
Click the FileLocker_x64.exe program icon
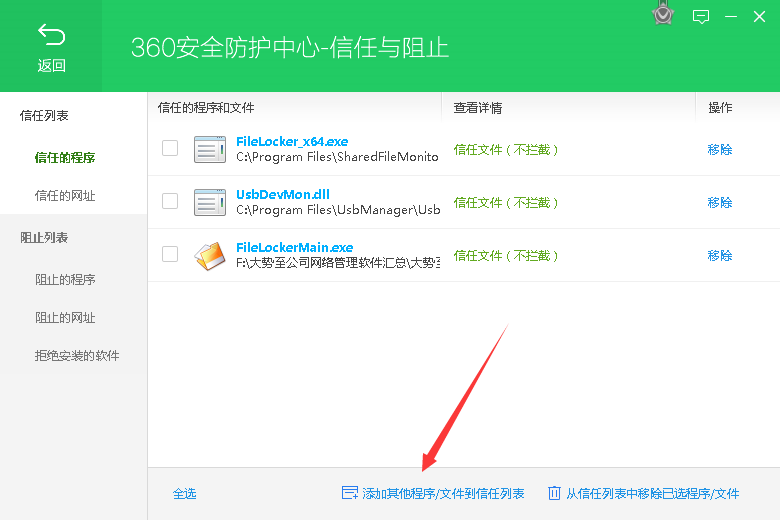pyautogui.click(x=210, y=149)
